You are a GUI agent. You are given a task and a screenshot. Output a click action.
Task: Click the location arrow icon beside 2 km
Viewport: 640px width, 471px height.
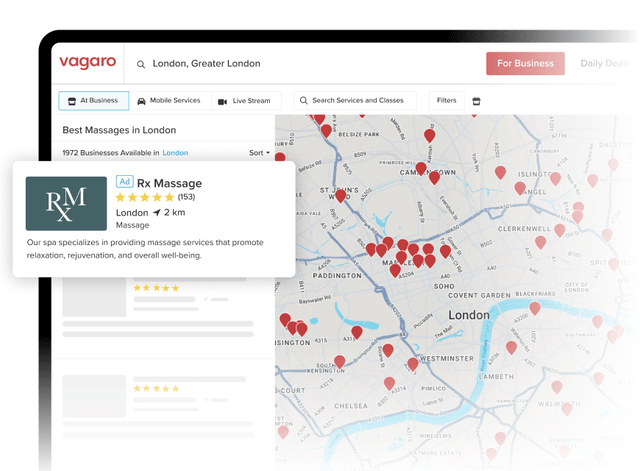pyautogui.click(x=157, y=213)
